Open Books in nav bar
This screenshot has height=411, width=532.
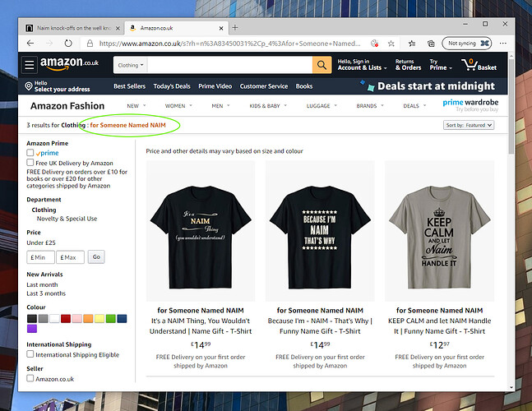tap(304, 86)
